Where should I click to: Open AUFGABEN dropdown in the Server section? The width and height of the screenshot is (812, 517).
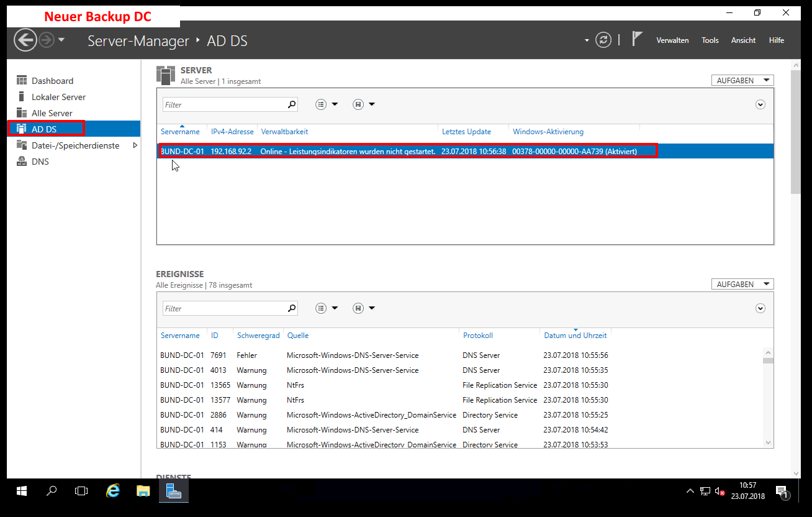pyautogui.click(x=742, y=80)
